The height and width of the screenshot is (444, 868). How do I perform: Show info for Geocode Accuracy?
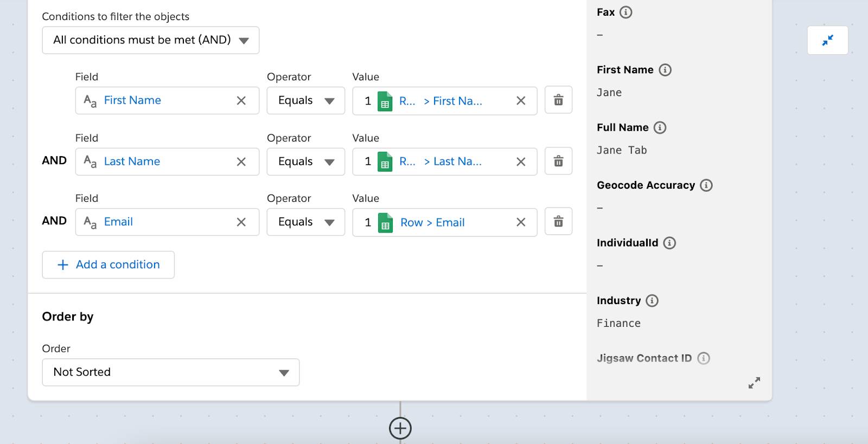[x=706, y=185]
